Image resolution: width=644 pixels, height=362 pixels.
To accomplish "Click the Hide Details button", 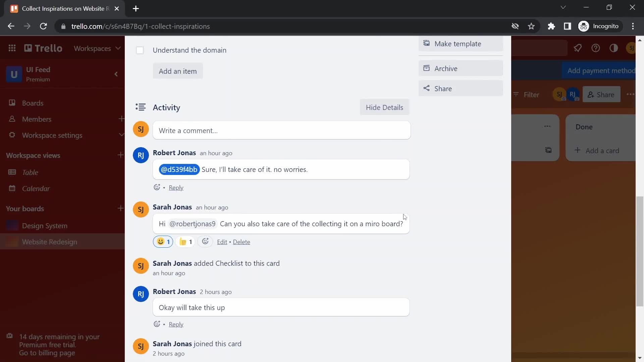I will (x=384, y=107).
